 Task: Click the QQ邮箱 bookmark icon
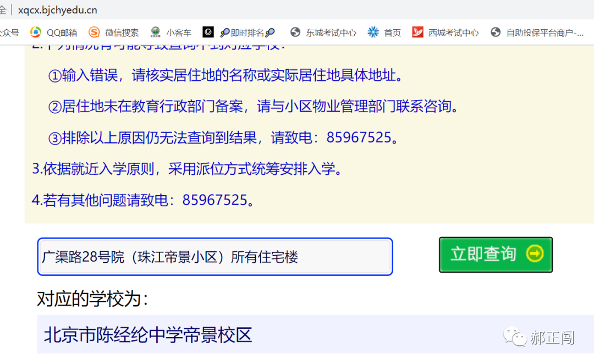pyautogui.click(x=36, y=32)
